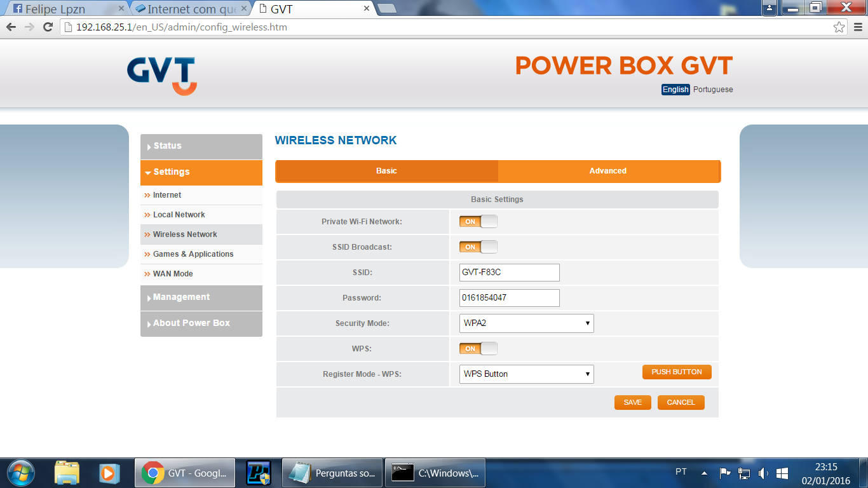Cancel the wireless settings changes
Screen dimensions: 868x488
(x=681, y=402)
